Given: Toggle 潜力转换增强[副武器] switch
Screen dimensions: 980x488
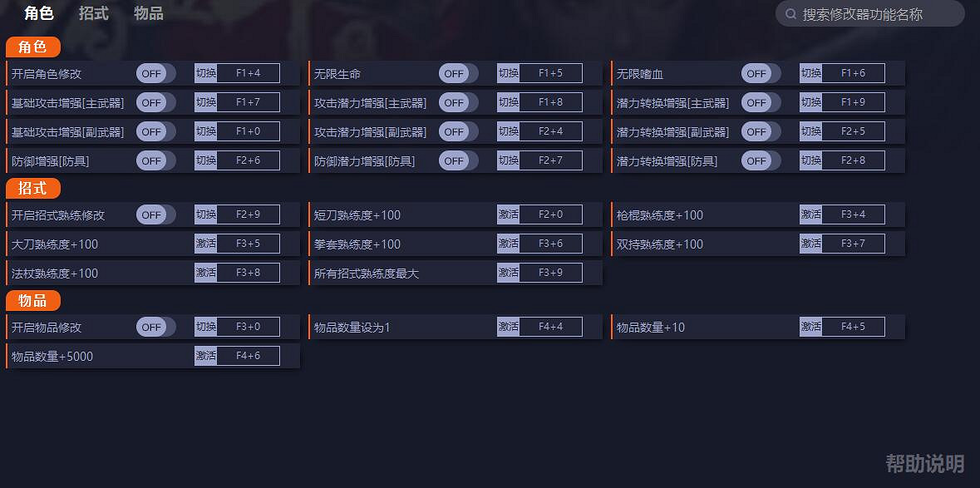Looking at the screenshot, I should [x=761, y=131].
